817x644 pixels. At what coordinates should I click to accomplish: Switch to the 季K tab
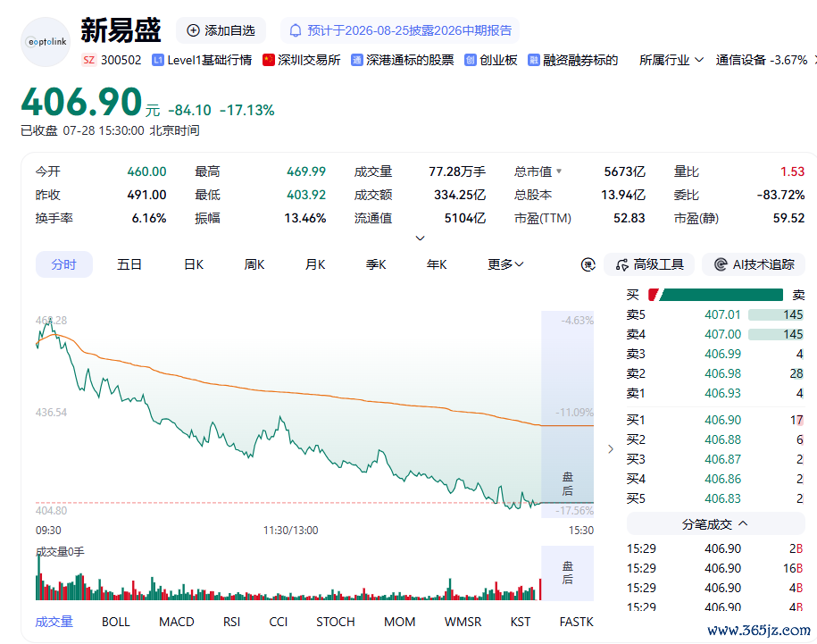(376, 264)
